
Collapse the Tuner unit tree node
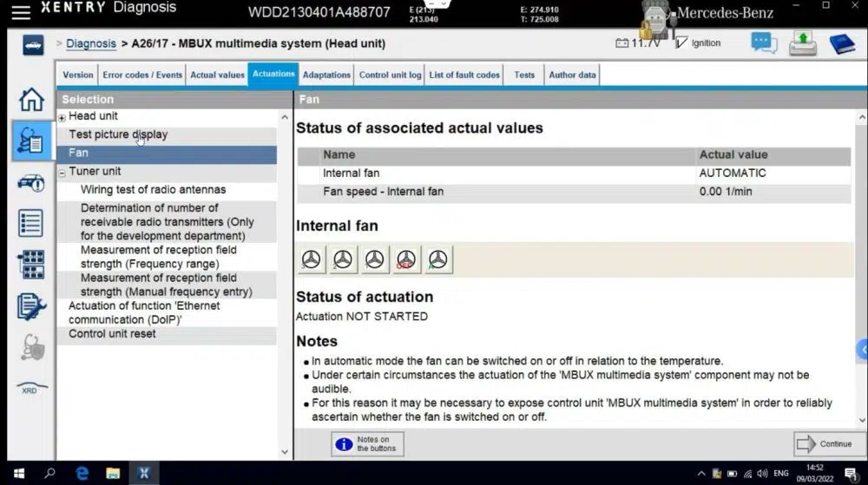click(62, 174)
